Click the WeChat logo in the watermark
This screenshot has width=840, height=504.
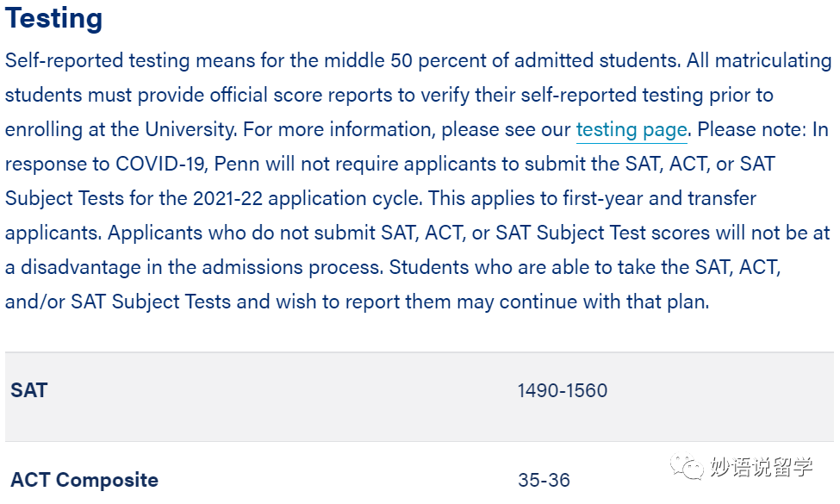point(687,466)
